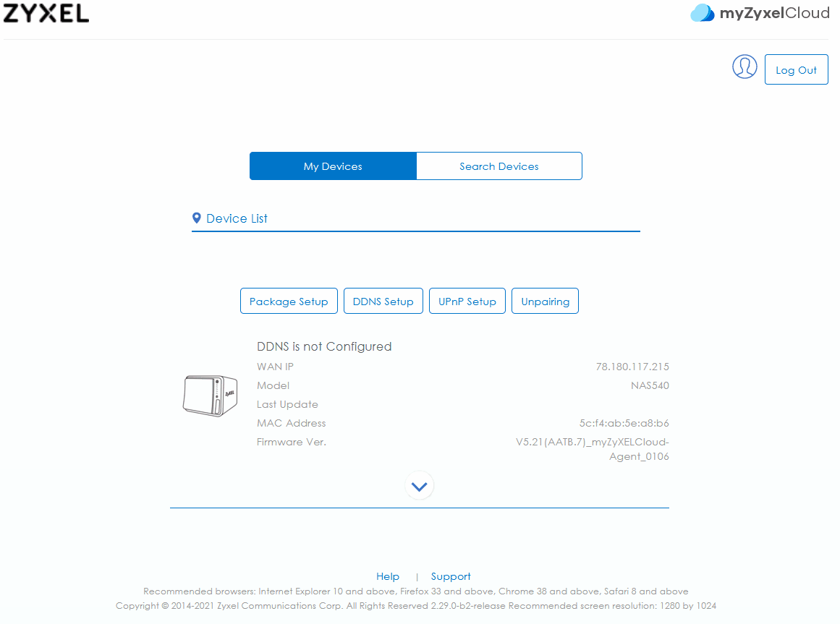Select the NAS540 device image
Image resolution: width=840 pixels, height=624 pixels.
pos(210,396)
